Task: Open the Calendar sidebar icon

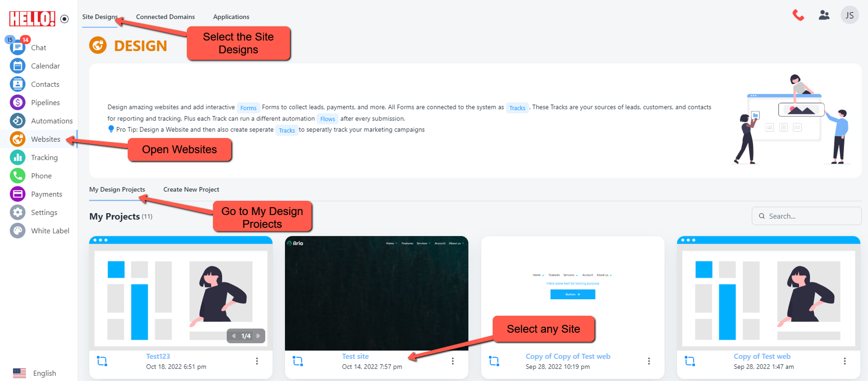Action: pos(17,66)
